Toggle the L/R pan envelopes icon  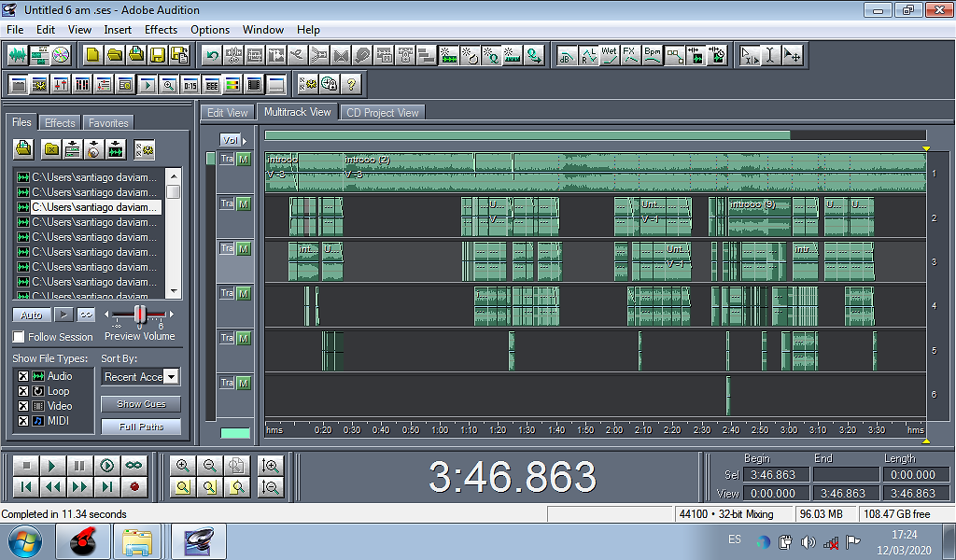click(x=588, y=56)
